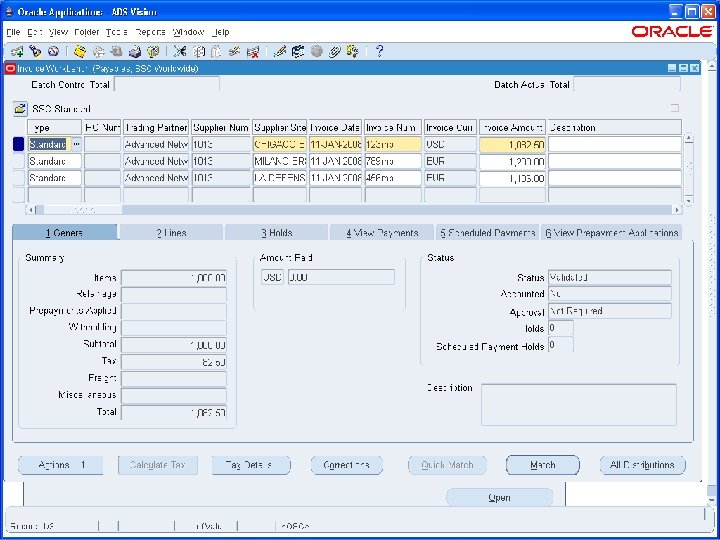Click the Switch Responsibilities toolbar icon
This screenshot has width=720, height=540.
click(117, 51)
